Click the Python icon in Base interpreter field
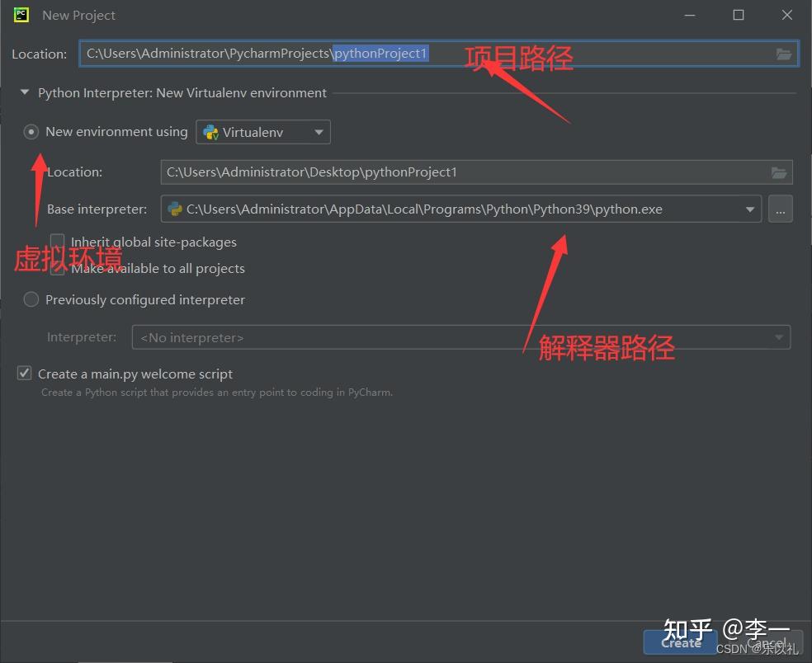The width and height of the screenshot is (812, 663). (175, 209)
